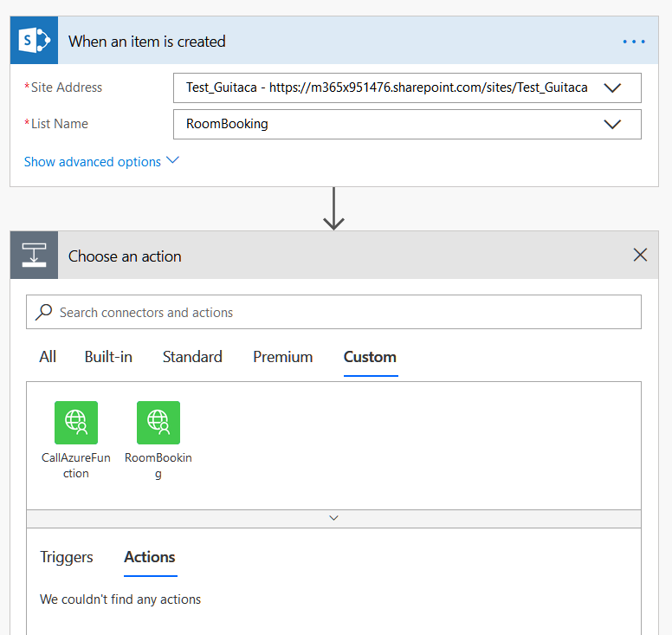Image resolution: width=672 pixels, height=635 pixels.
Task: Switch to the Triggers tab
Action: coord(67,557)
